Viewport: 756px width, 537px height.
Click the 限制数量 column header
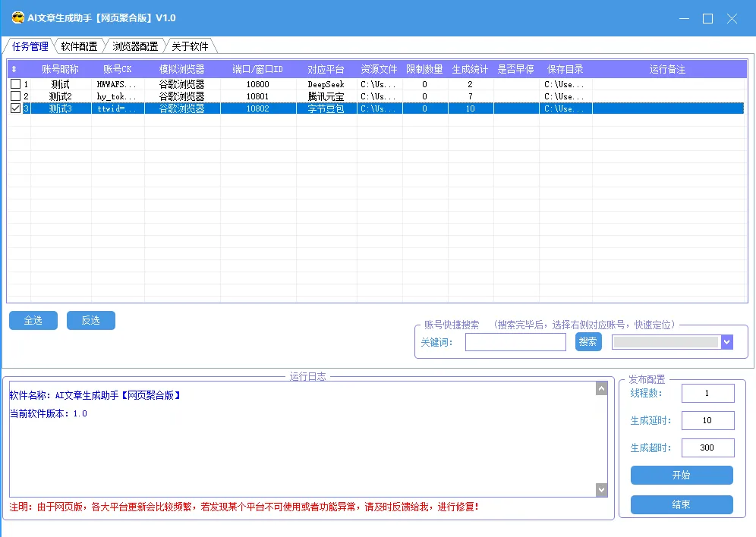click(x=424, y=69)
